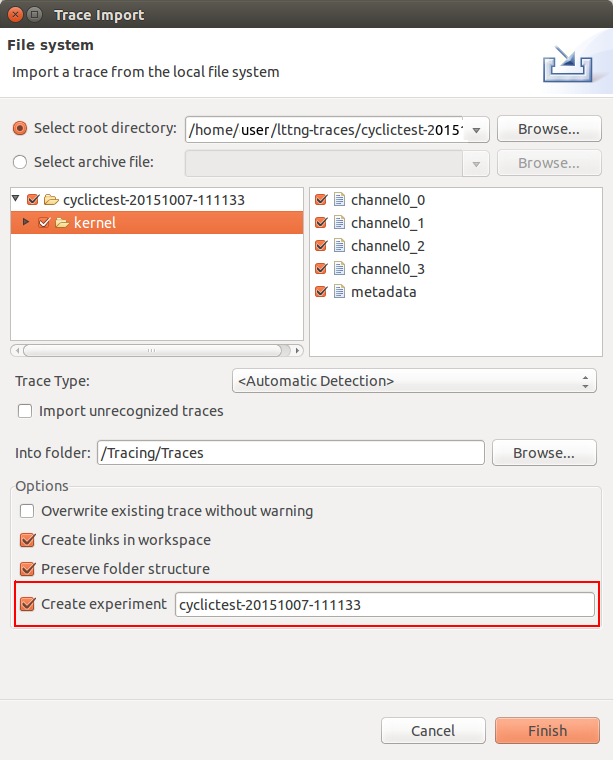Click Browse next to Into folder
The image size is (613, 760).
tap(544, 453)
